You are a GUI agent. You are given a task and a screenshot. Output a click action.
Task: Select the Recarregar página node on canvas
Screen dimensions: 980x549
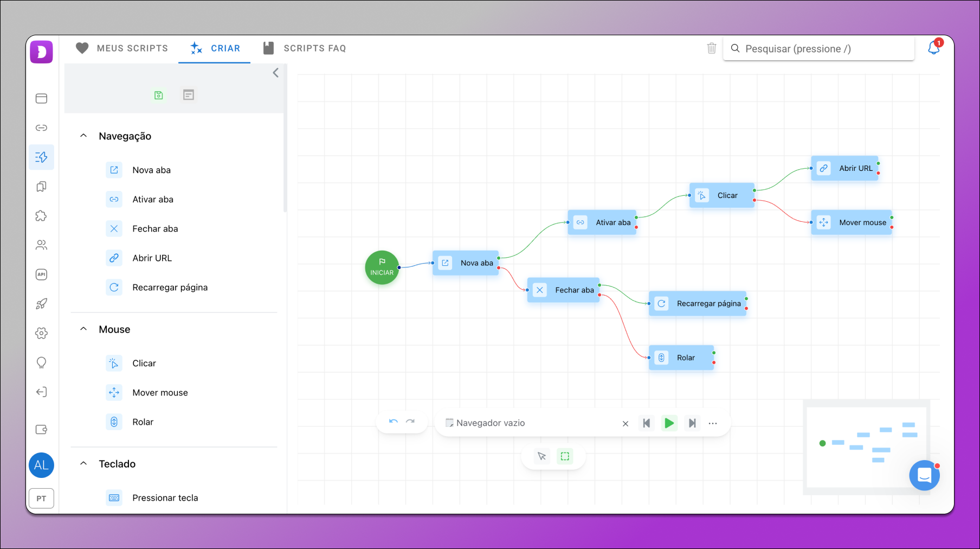click(698, 303)
